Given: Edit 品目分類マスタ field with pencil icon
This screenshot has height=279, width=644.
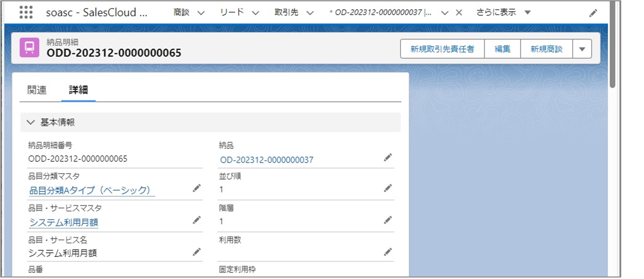Looking at the screenshot, I should 197,188.
